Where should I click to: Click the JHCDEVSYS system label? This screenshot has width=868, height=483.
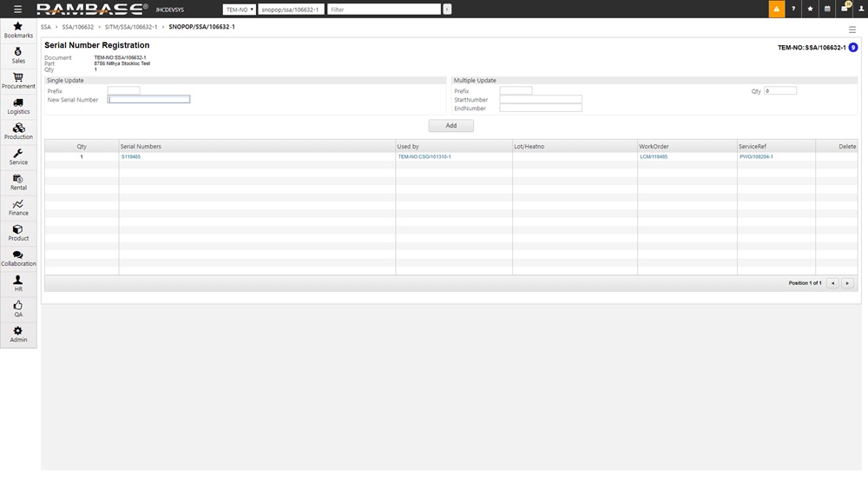coord(169,10)
